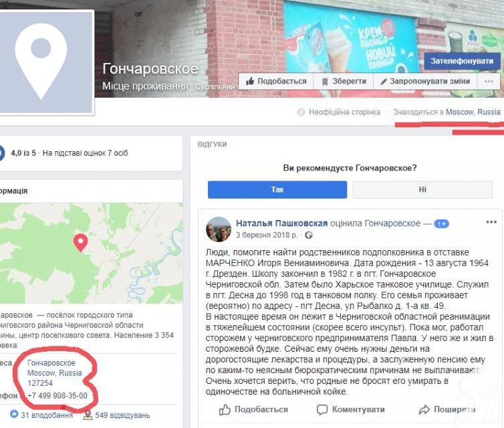This screenshot has height=428, width=504.
Task: Click the Зателефонувати call button
Action: point(462,61)
